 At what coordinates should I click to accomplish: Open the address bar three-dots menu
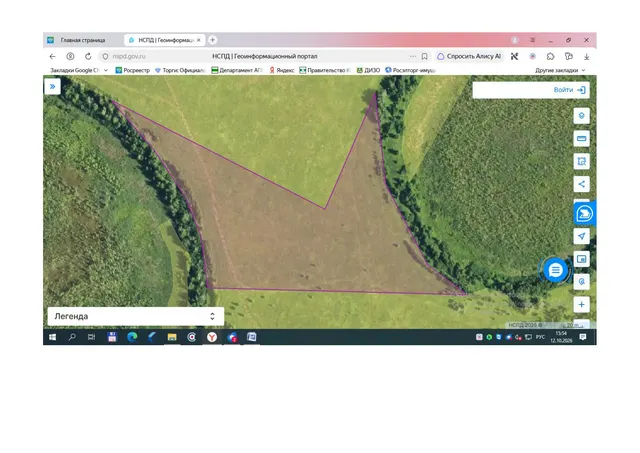coord(413,56)
